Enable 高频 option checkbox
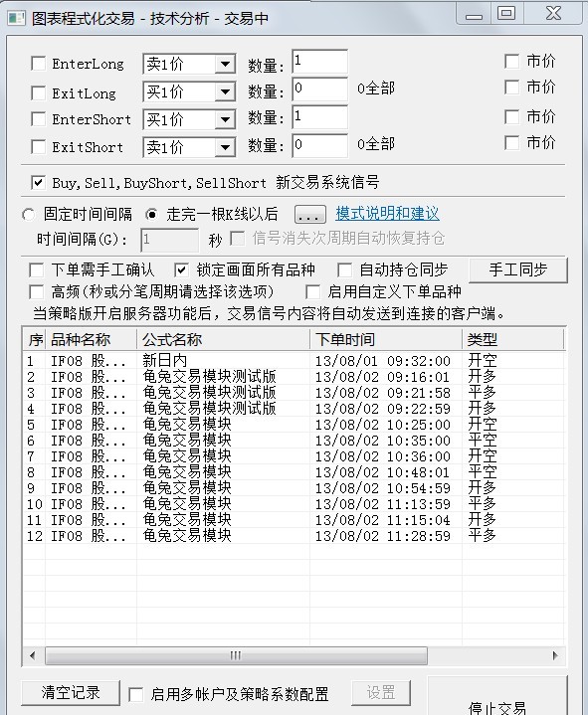Viewport: 588px width, 715px height. coord(36,291)
